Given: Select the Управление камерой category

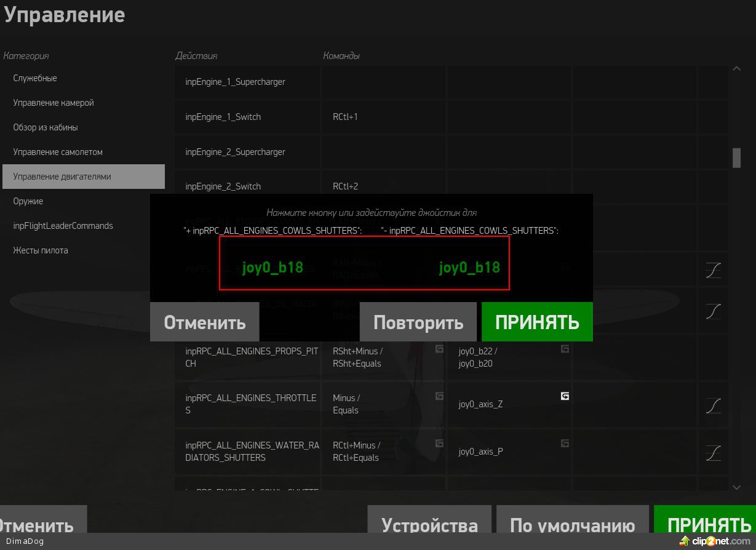Looking at the screenshot, I should pyautogui.click(x=84, y=103).
